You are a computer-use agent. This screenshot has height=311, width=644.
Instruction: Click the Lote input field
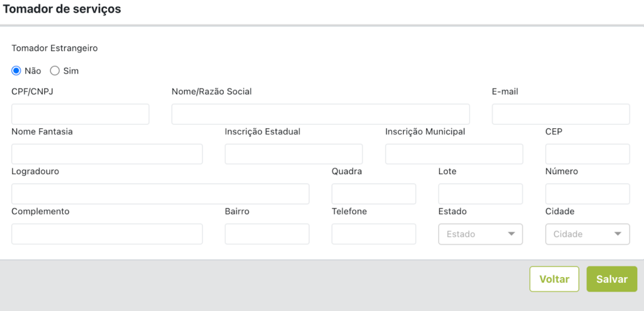pos(480,194)
